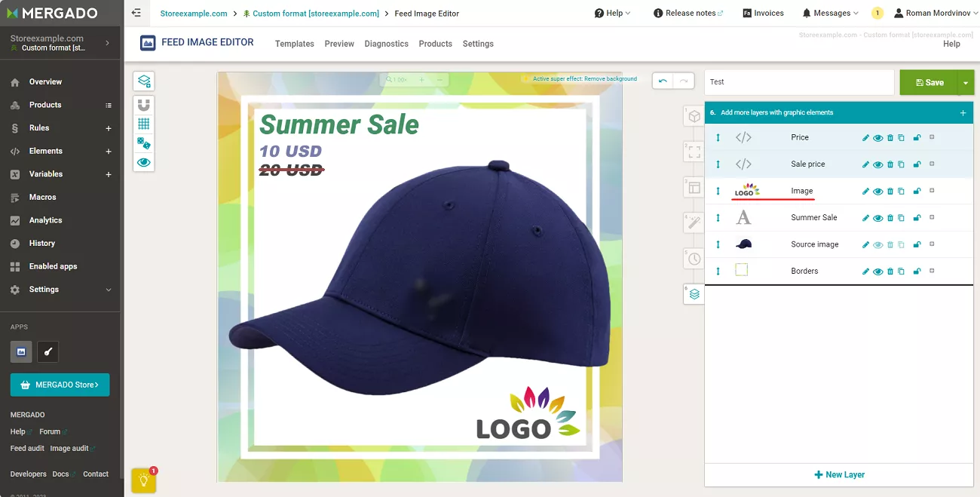Click plus in layers panel header
Screen dimensions: 980x497
coord(963,113)
